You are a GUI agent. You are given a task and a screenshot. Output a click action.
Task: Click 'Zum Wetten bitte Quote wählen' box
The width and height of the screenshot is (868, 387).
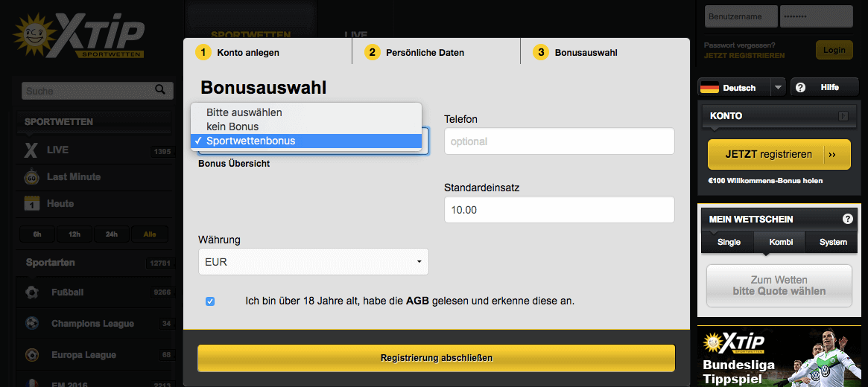pos(779,285)
